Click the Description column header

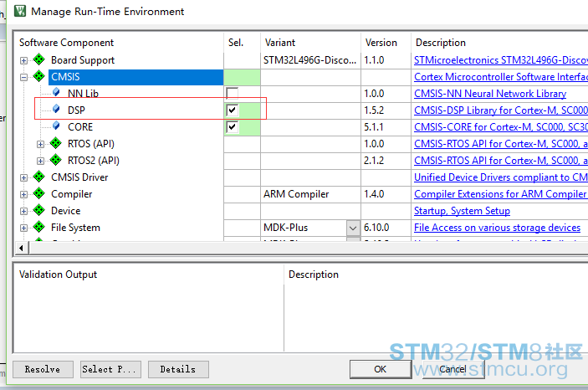click(441, 43)
